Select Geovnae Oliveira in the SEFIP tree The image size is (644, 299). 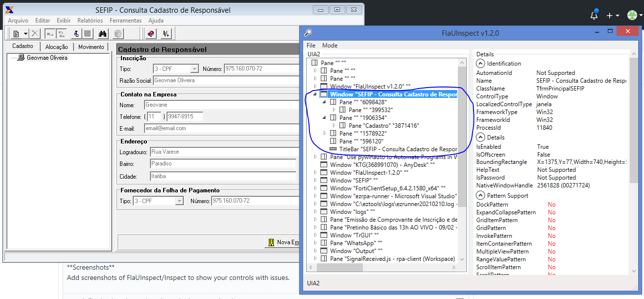tap(47, 58)
